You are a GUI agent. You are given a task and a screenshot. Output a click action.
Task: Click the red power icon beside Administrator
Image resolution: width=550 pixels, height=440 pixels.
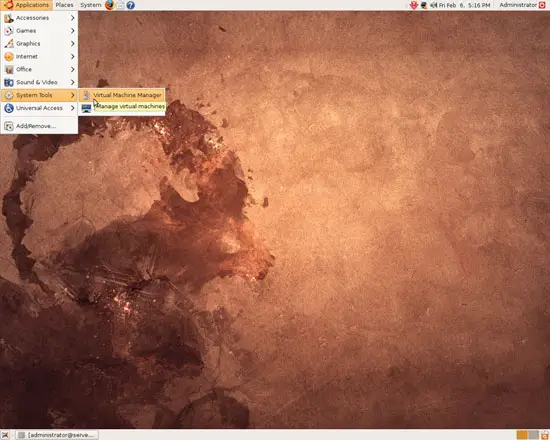tap(542, 5)
